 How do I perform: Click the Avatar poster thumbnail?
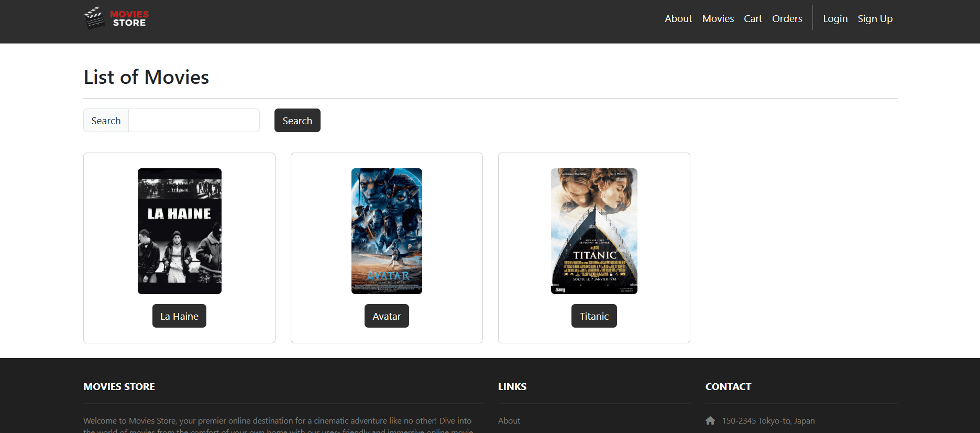[x=387, y=231]
